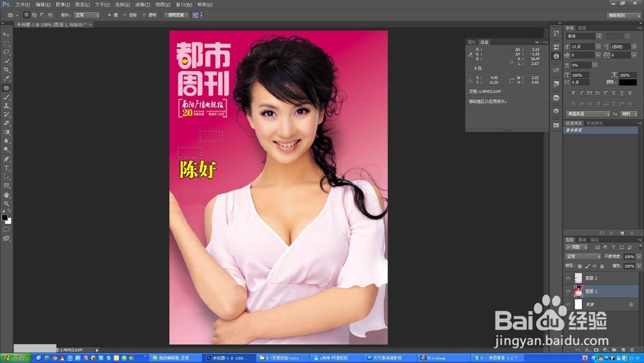Image resolution: width=644 pixels, height=363 pixels.
Task: Apply Faux Bold in Character panel
Action: 573,93
